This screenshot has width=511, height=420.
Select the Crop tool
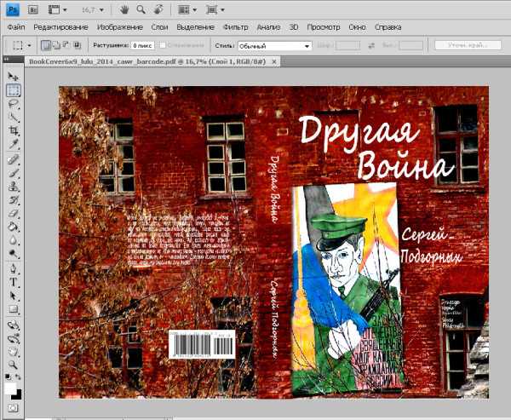tap(14, 130)
